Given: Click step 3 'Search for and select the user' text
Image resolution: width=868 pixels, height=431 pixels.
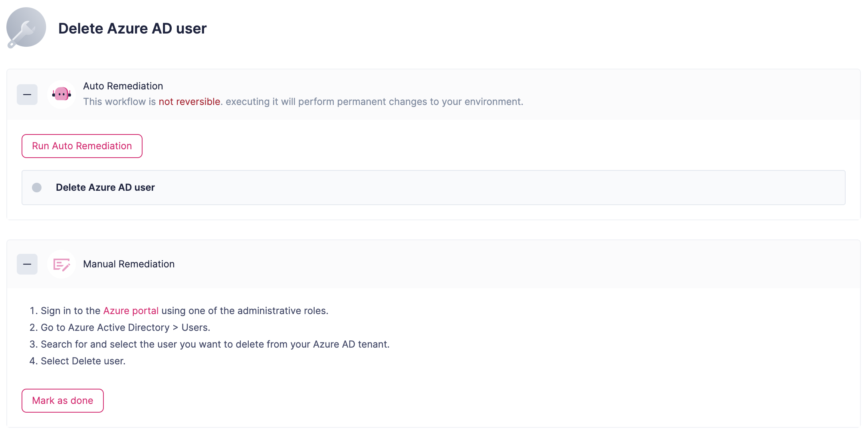Looking at the screenshot, I should pos(215,344).
